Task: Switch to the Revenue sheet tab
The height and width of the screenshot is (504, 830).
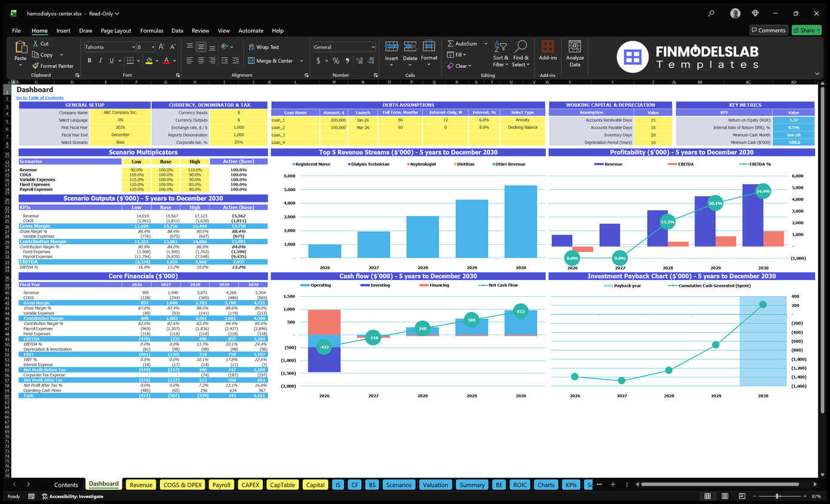Action: (x=141, y=485)
